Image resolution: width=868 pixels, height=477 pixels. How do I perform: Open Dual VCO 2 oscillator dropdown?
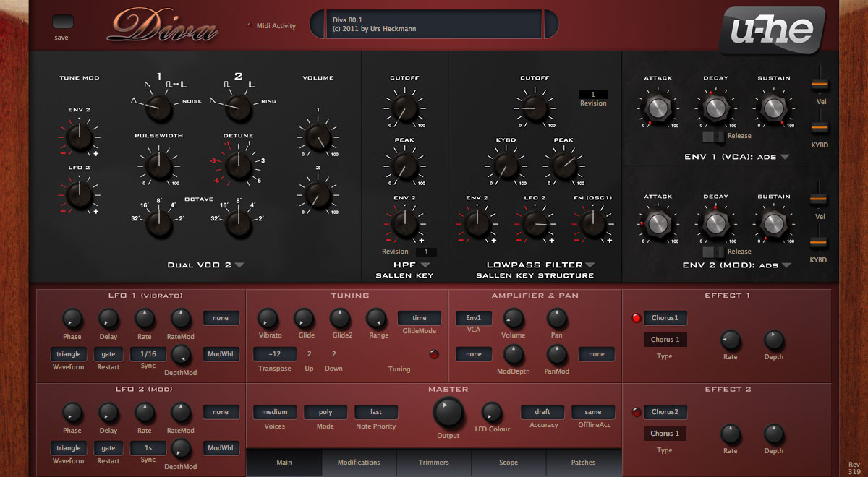(x=239, y=265)
